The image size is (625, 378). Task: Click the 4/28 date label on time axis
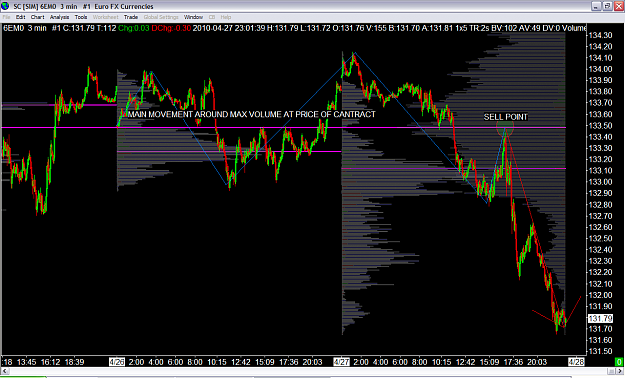pyautogui.click(x=576, y=362)
